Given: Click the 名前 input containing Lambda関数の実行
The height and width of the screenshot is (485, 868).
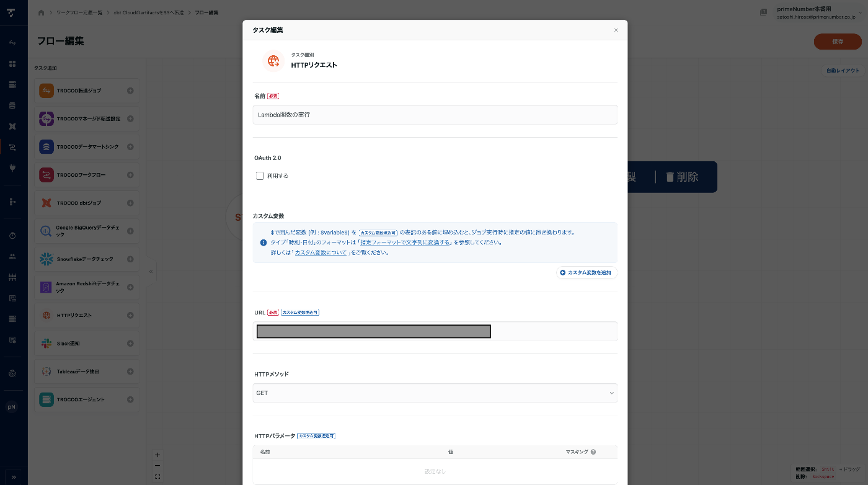Looking at the screenshot, I should tap(435, 115).
